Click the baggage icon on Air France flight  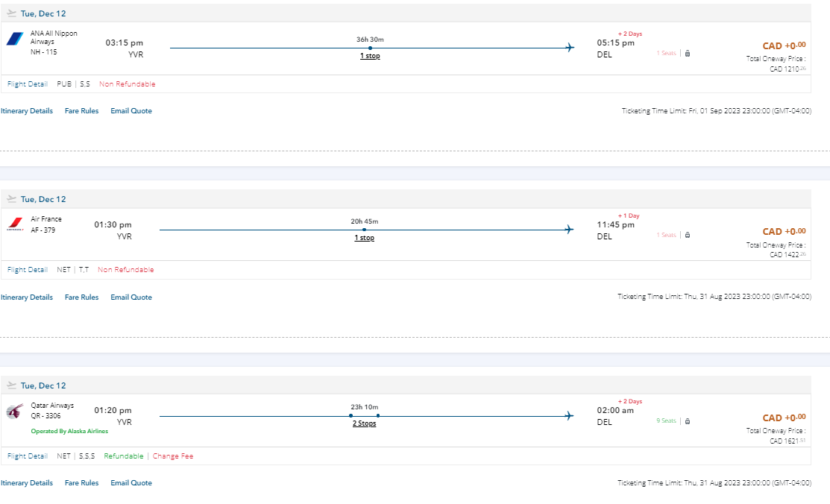pyautogui.click(x=687, y=236)
